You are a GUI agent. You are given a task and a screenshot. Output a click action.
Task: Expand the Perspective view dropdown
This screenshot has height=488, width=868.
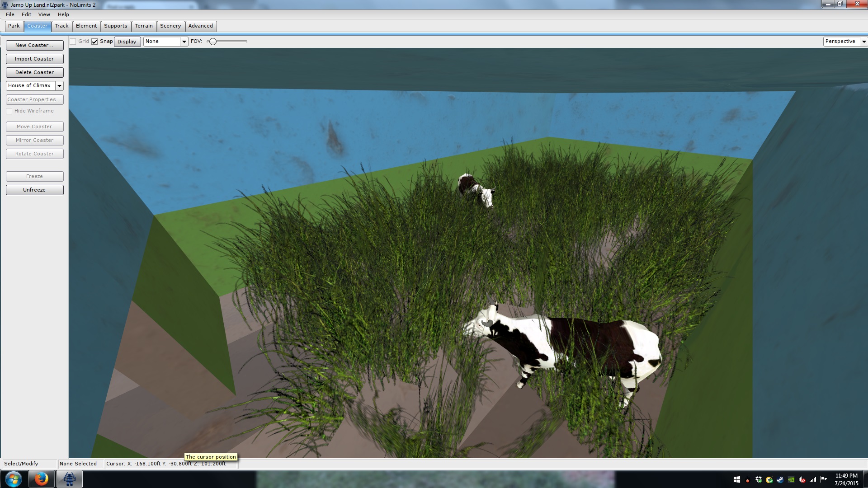click(x=863, y=42)
